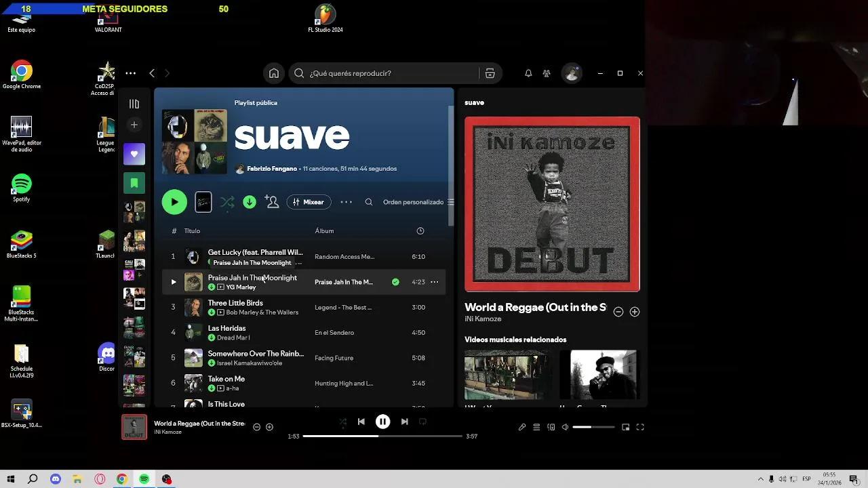This screenshot has height=488, width=868.
Task: Open artist link Bob Marley & The Wailers
Action: coord(262,312)
